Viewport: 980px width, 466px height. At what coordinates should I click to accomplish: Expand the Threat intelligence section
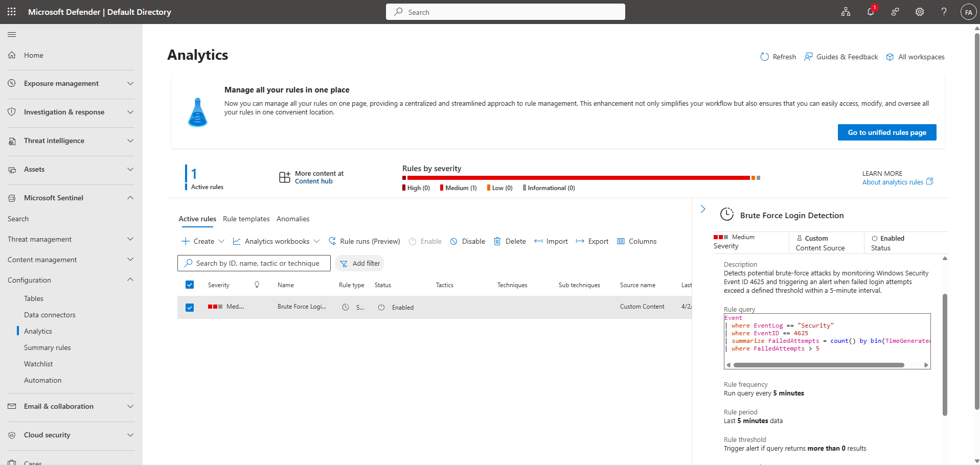pyautogui.click(x=130, y=141)
